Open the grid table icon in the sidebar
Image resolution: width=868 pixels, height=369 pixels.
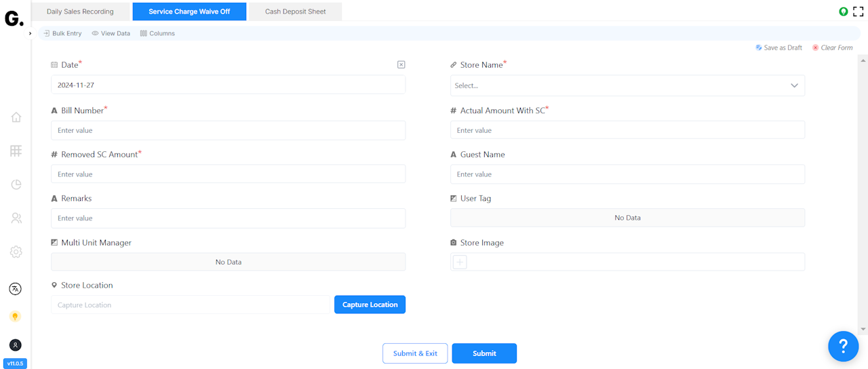(16, 151)
